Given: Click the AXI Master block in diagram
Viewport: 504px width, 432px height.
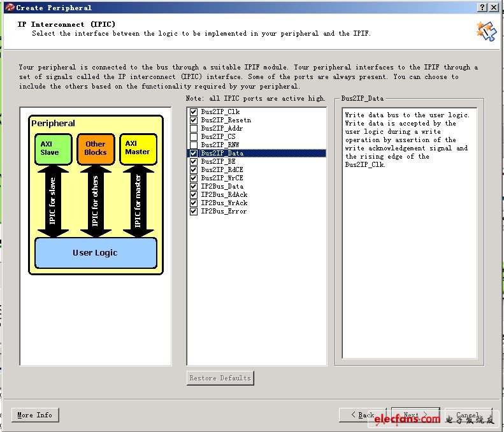Looking at the screenshot, I should (x=138, y=148).
